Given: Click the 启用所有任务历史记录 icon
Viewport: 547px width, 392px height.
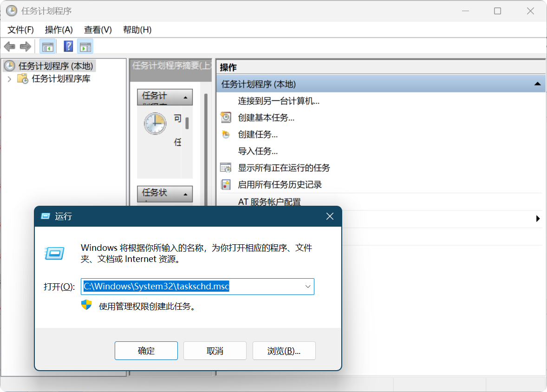Looking at the screenshot, I should click(226, 185).
